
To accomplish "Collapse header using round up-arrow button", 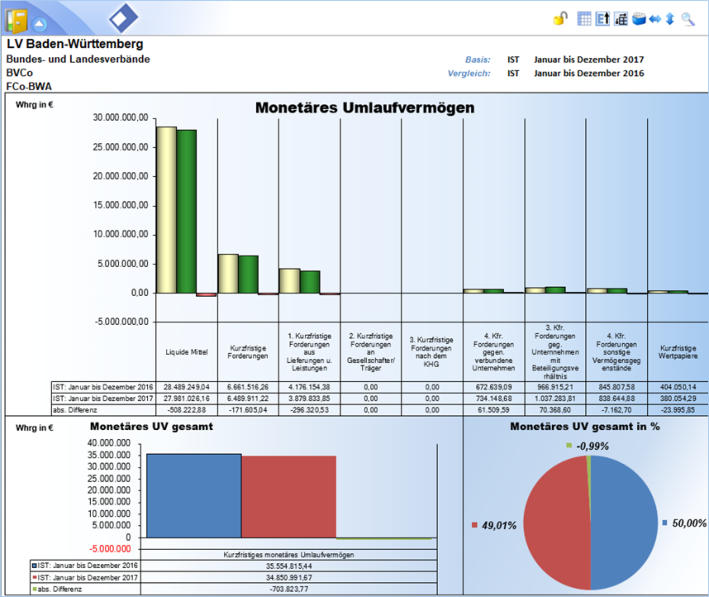I will [39, 23].
